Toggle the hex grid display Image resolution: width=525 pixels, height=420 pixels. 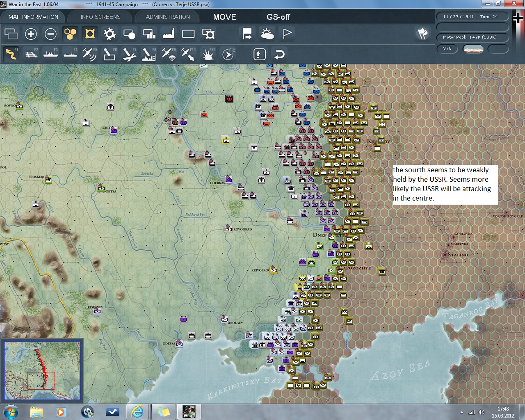click(x=70, y=34)
